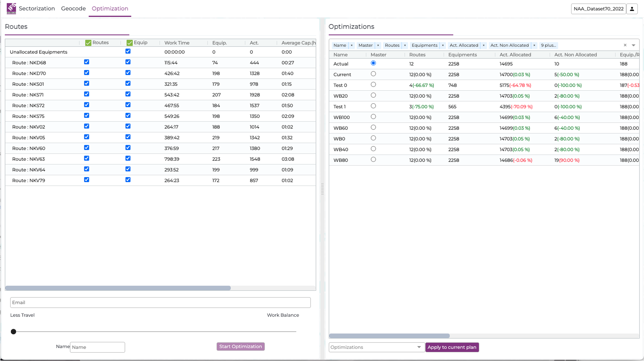Sort optimizations by Name header
The height and width of the screenshot is (361, 644).
(340, 55)
